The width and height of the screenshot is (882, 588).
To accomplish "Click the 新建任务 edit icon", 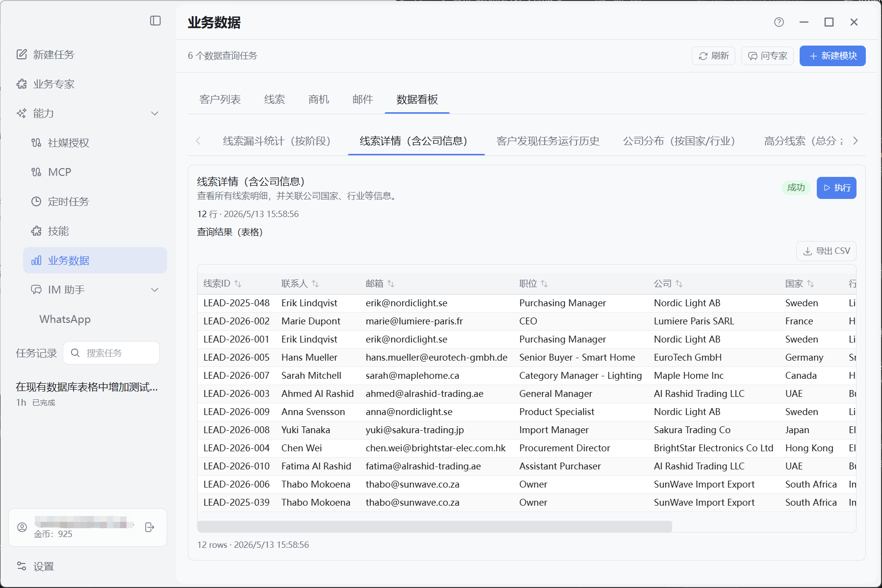I will click(x=22, y=54).
